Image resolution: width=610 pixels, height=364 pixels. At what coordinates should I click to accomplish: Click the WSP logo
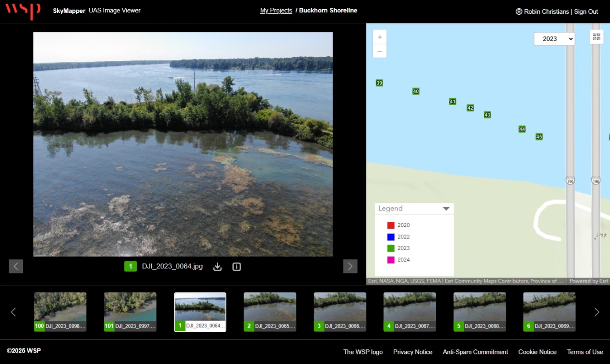pos(23,11)
